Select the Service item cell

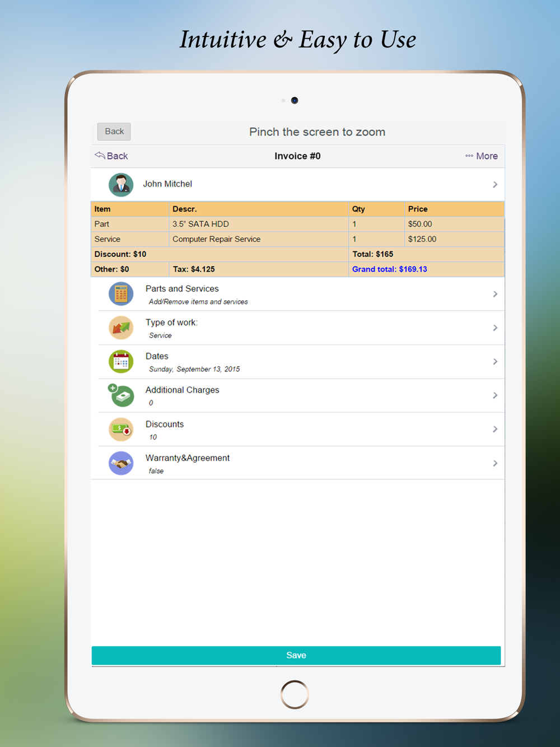pyautogui.click(x=130, y=239)
